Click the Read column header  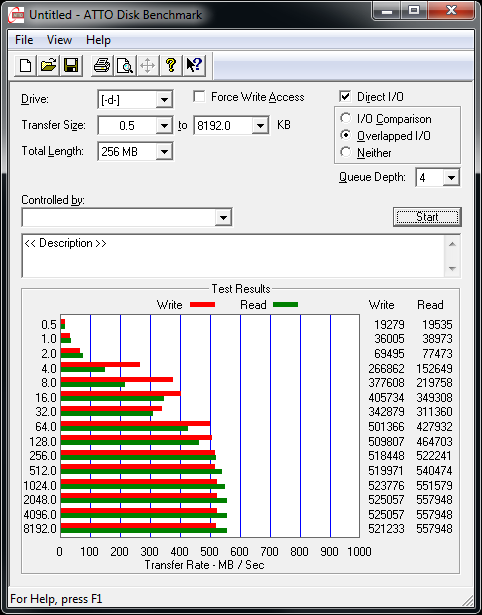(430, 305)
